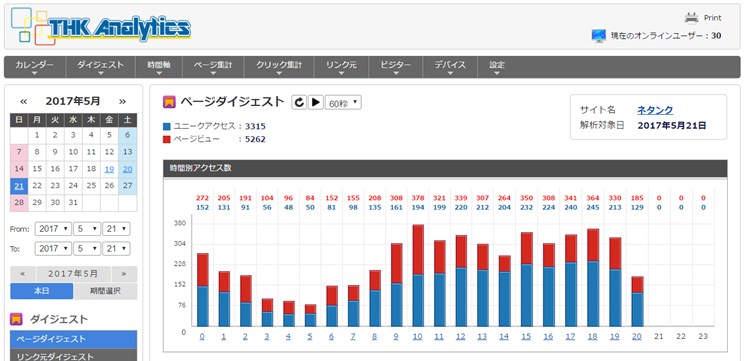
Task: Open the 60秒 refresh interval dropdown
Action: [x=343, y=103]
